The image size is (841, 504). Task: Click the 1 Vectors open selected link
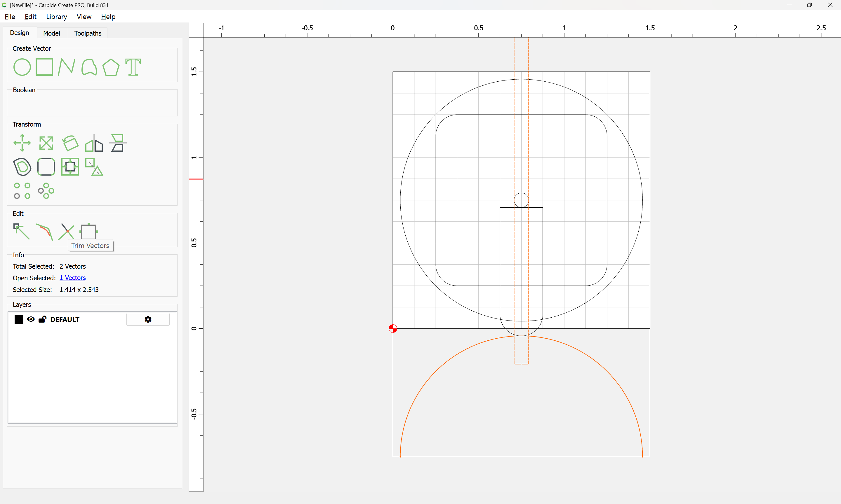click(x=72, y=278)
